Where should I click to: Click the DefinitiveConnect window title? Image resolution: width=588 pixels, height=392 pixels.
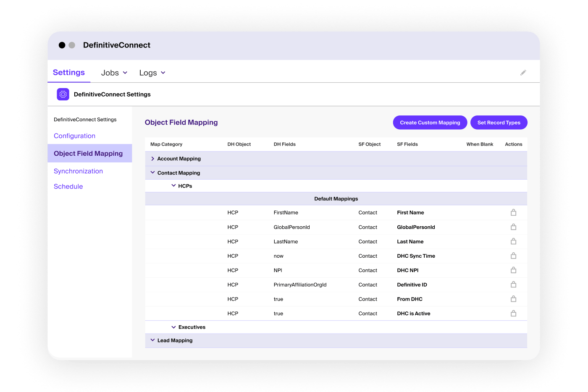tap(117, 45)
